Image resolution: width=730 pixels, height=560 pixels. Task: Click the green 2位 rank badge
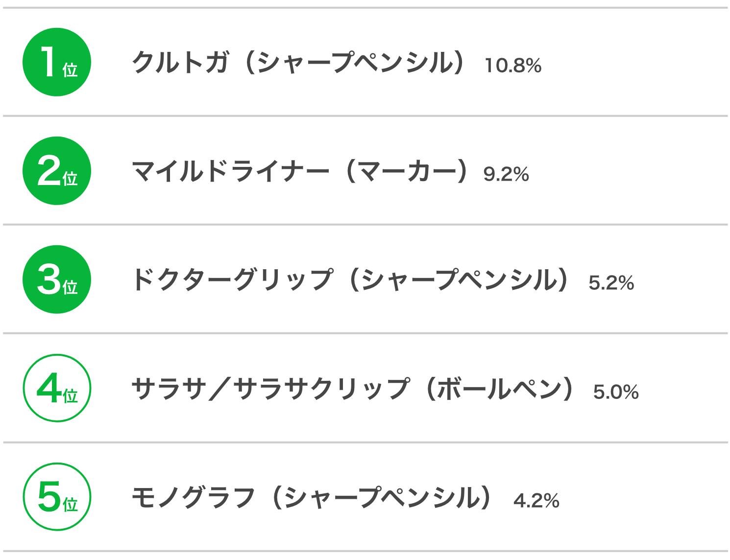click(57, 171)
